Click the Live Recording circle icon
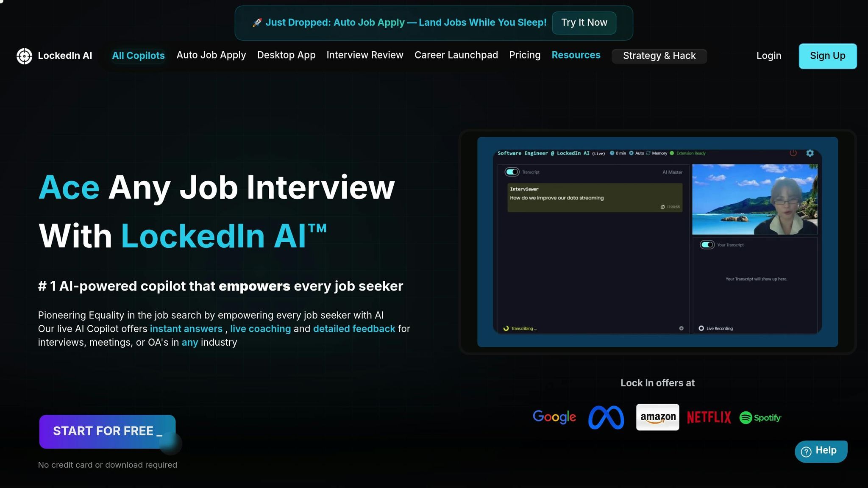Image resolution: width=868 pixels, height=488 pixels. 701,328
